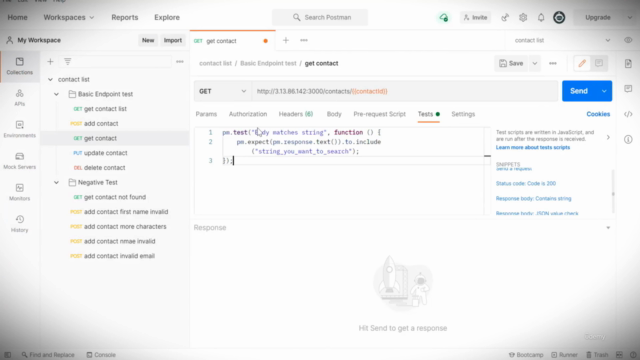
Task: Open Find and Replace
Action: [48, 355]
